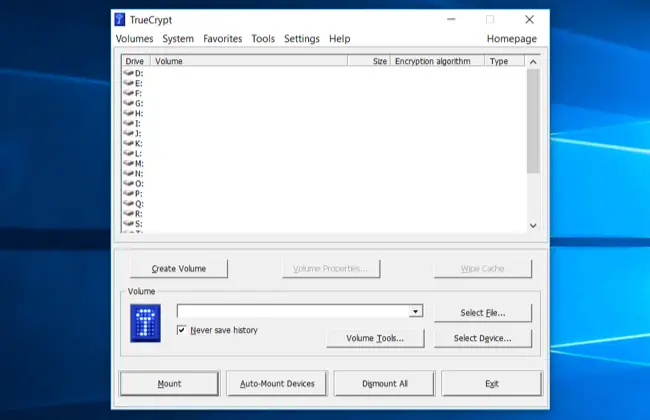Select the drive icon for M:
This screenshot has width=650, height=420.
click(x=129, y=163)
